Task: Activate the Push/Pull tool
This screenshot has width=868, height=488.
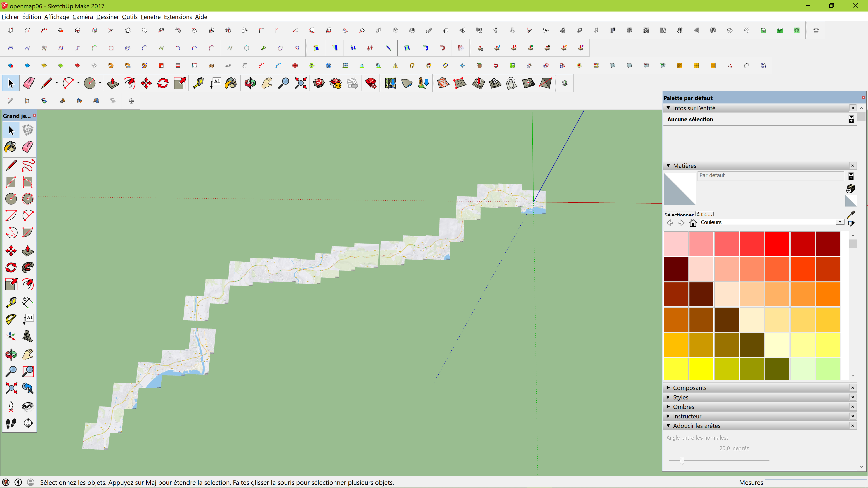Action: click(113, 83)
